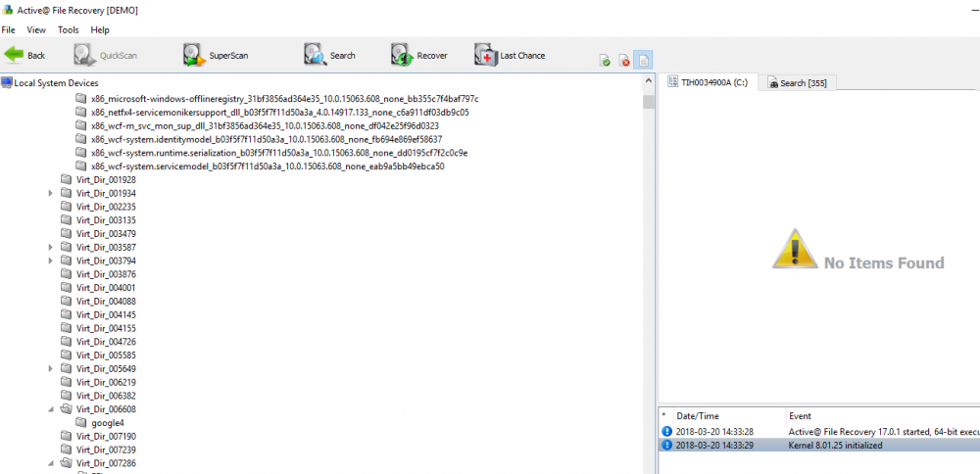
Task: Select the Virt_Dir_003135 folder
Action: [x=106, y=220]
